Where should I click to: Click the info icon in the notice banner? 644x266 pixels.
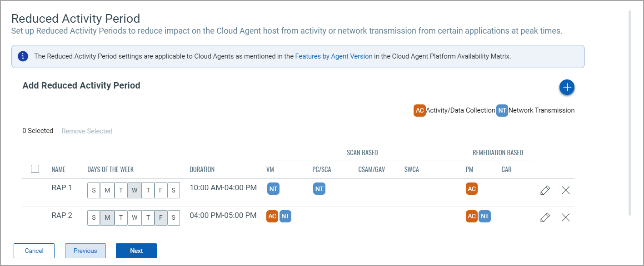(23, 56)
